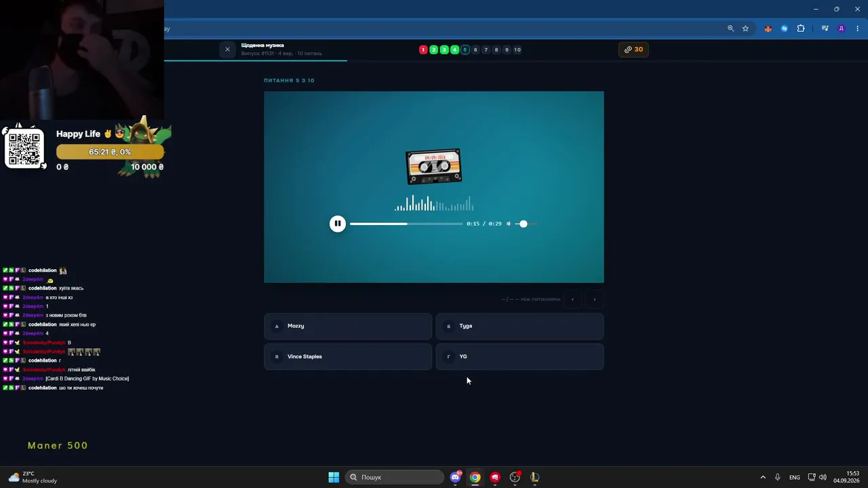The width and height of the screenshot is (868, 488).
Task: Choose answer YG
Action: coord(519,357)
